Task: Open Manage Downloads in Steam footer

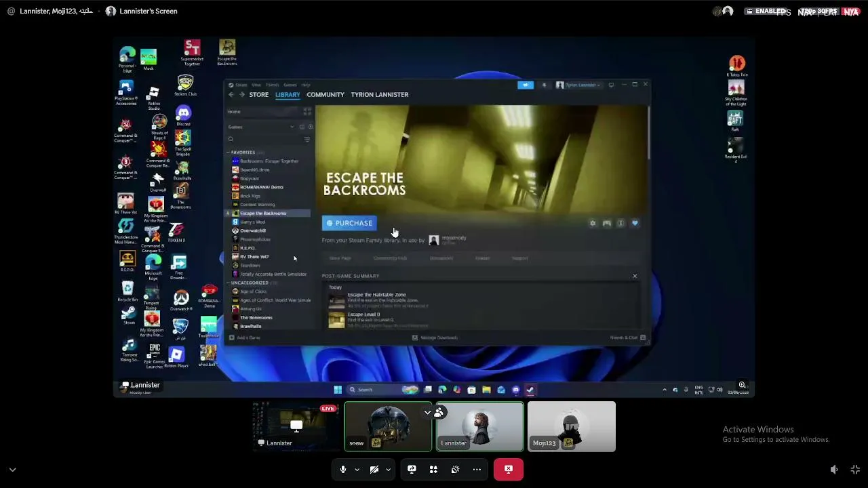Action: (435, 338)
